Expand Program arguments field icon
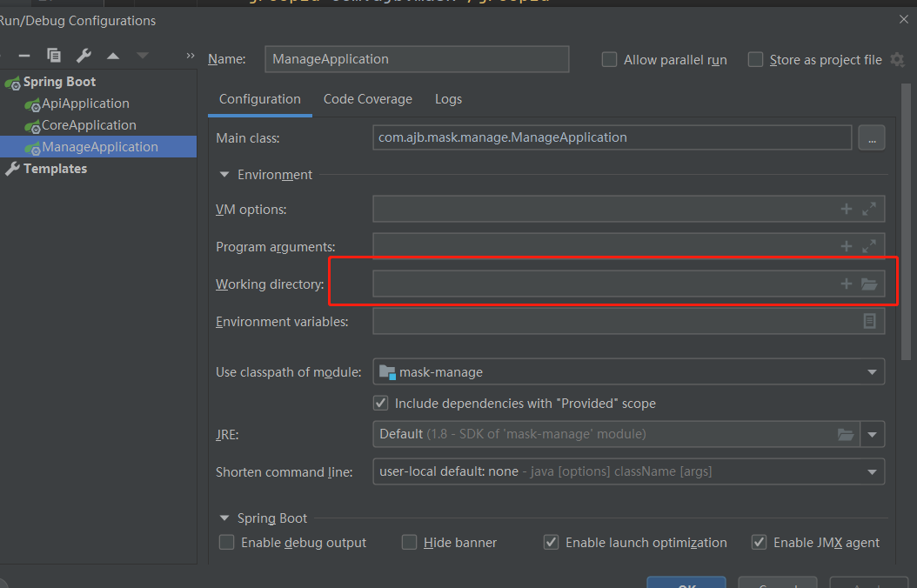The height and width of the screenshot is (588, 917). pos(869,246)
